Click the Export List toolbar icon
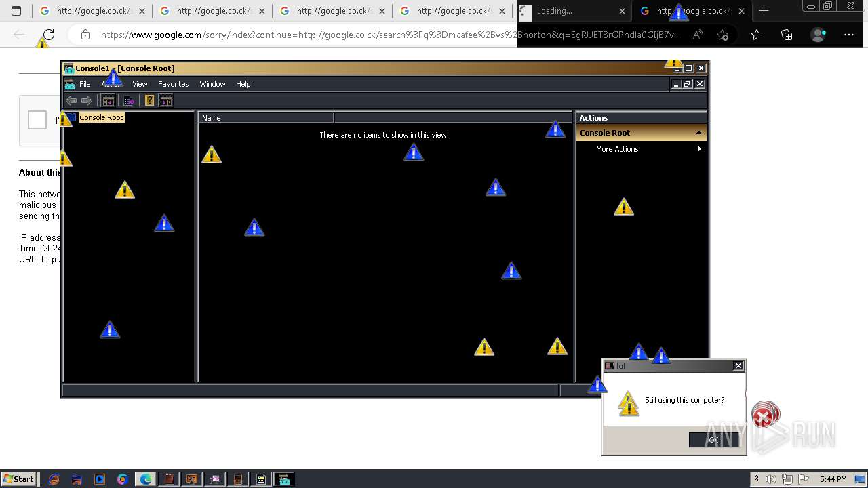Screen dimensions: 868x488 [x=129, y=101]
